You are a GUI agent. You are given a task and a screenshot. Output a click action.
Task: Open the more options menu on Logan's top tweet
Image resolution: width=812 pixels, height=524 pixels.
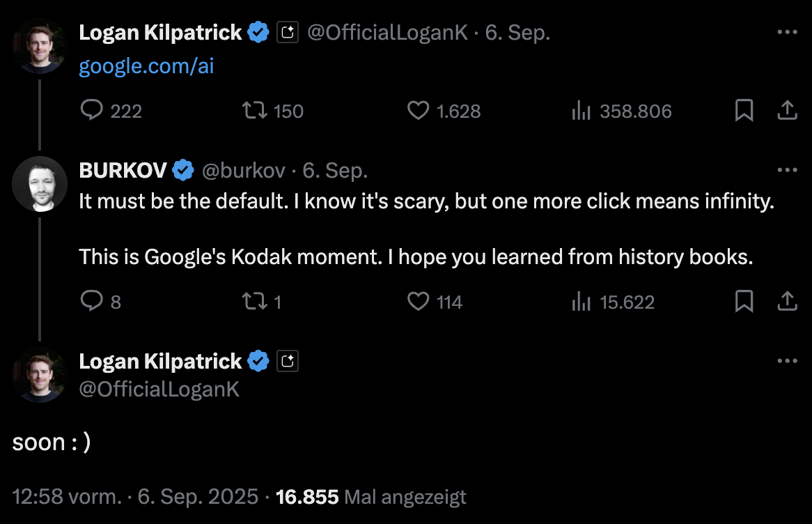pos(787,31)
